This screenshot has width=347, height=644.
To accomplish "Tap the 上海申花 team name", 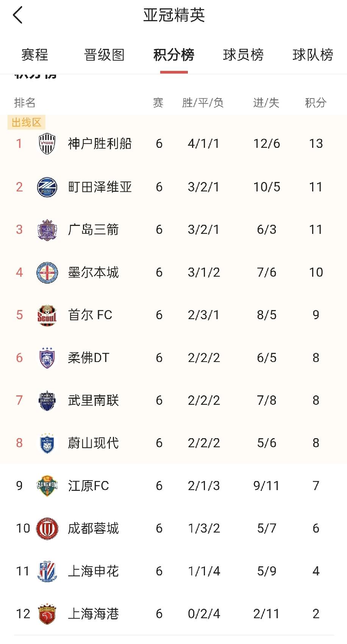I will (93, 571).
